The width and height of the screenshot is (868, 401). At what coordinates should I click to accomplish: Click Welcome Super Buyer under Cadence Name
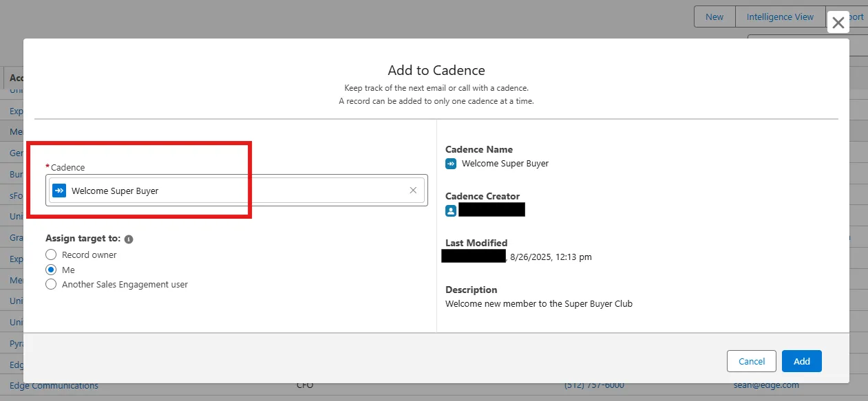point(505,164)
